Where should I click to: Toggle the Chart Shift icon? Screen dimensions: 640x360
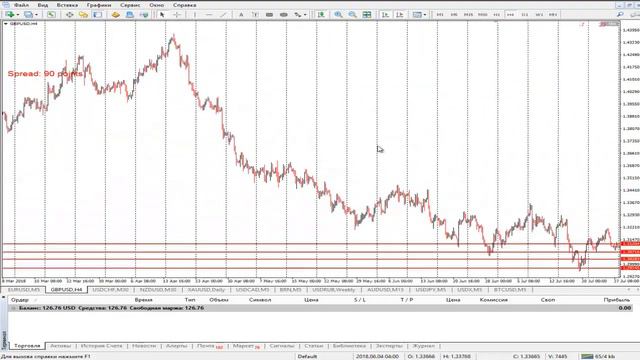(x=400, y=15)
